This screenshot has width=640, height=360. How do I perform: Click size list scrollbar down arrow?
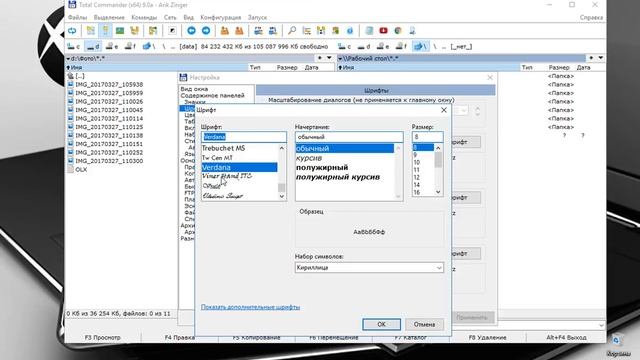(x=438, y=192)
